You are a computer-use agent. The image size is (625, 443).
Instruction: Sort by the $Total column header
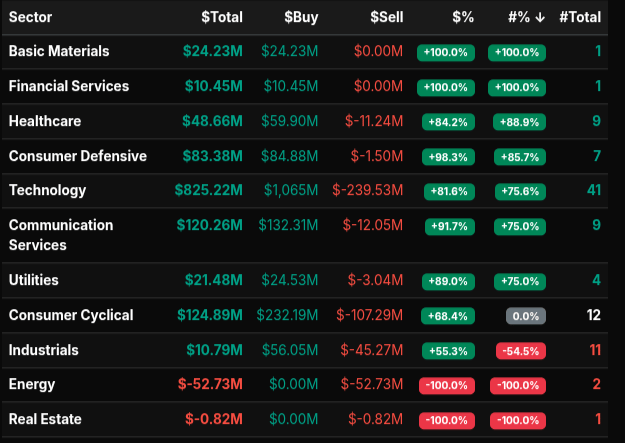pos(220,17)
